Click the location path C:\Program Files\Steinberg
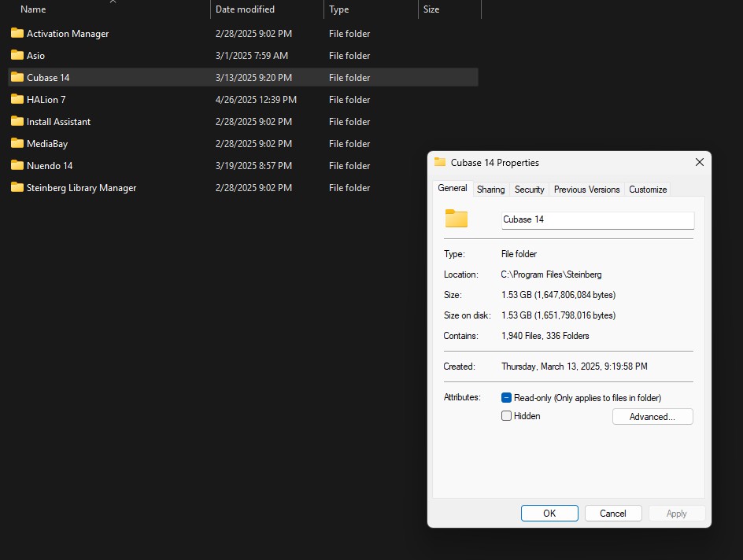Viewport: 743px width, 560px height. tap(551, 274)
